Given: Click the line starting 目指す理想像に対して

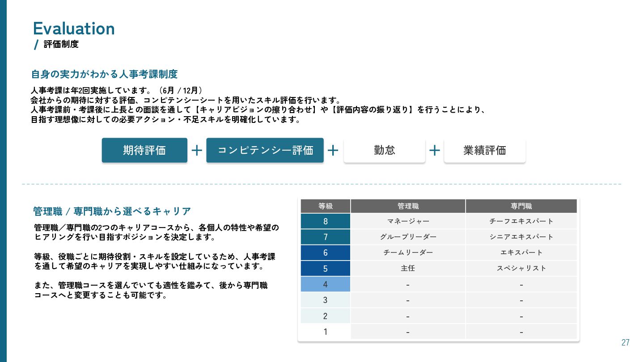Looking at the screenshot, I should pos(165,120).
